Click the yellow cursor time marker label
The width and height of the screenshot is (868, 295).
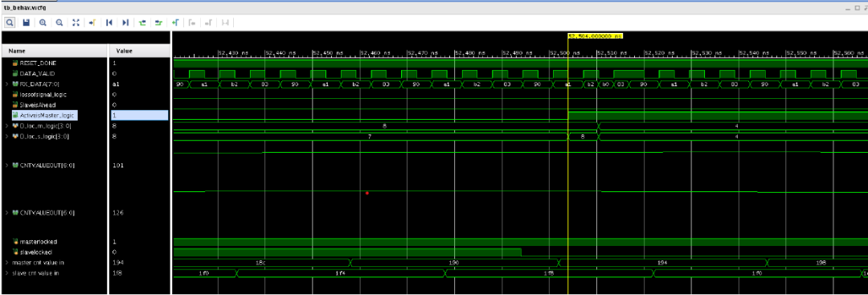pos(595,35)
